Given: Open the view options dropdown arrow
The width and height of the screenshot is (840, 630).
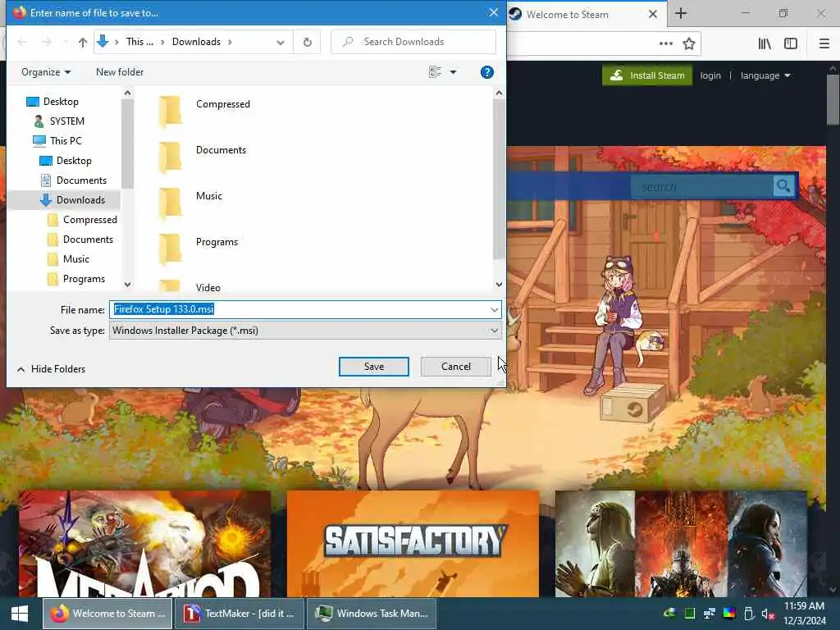Looking at the screenshot, I should tap(453, 72).
